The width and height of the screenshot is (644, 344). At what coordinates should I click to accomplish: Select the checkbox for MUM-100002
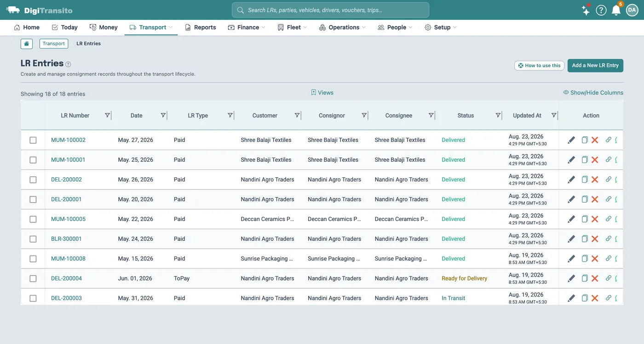pos(33,140)
